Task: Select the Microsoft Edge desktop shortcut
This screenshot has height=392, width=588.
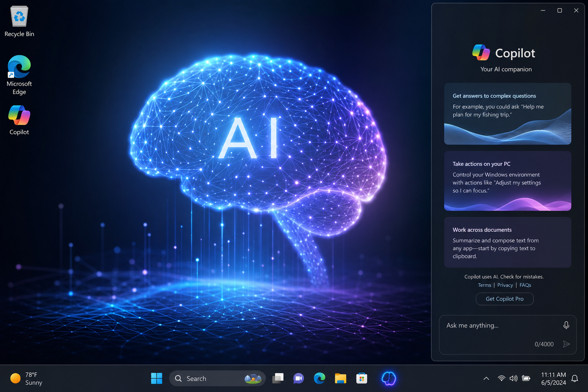Action: [x=19, y=75]
